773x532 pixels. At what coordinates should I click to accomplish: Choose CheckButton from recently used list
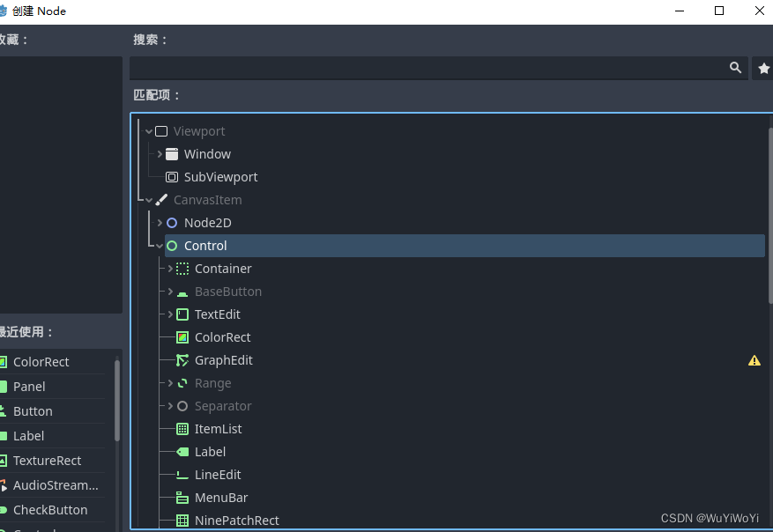52,510
